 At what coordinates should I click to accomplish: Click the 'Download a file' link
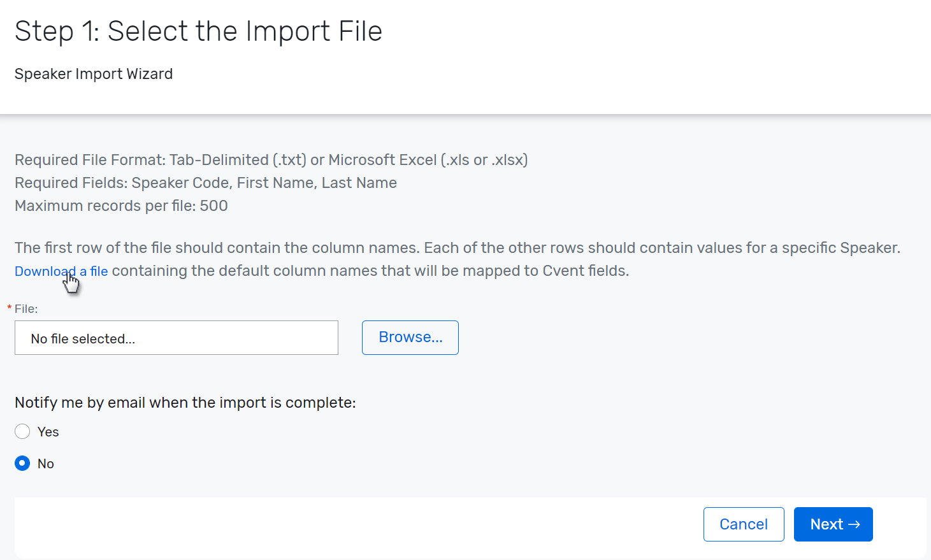[x=61, y=271]
